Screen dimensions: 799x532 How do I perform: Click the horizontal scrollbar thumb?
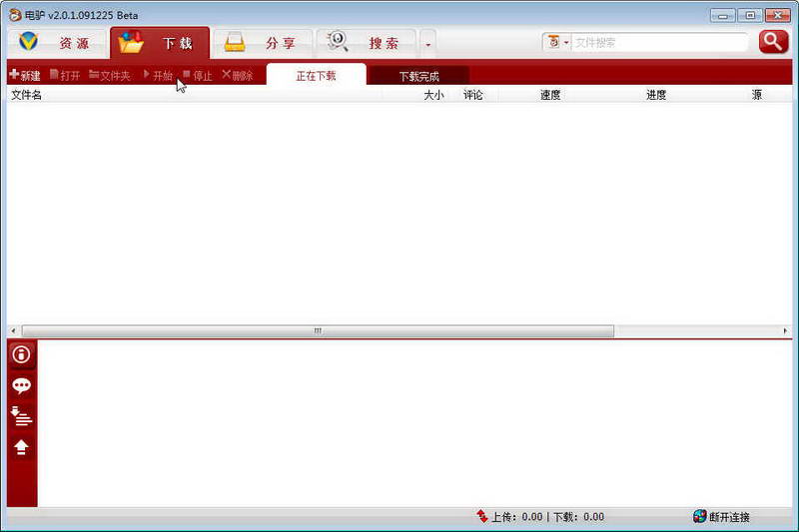(318, 331)
